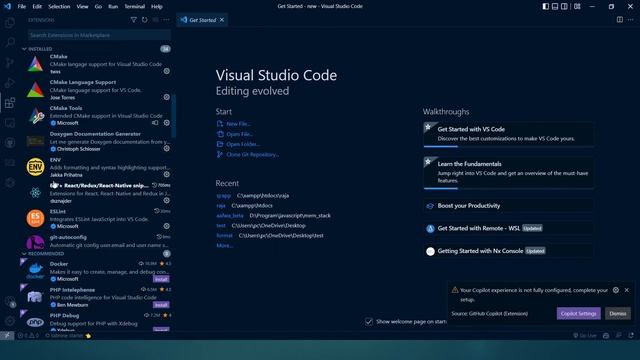Click the New File link

(x=238, y=124)
